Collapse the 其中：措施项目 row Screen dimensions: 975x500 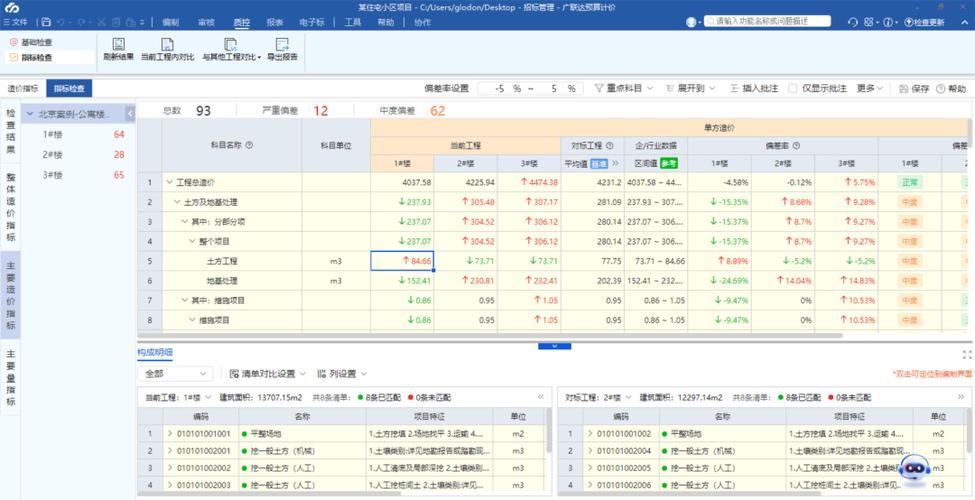(185, 300)
